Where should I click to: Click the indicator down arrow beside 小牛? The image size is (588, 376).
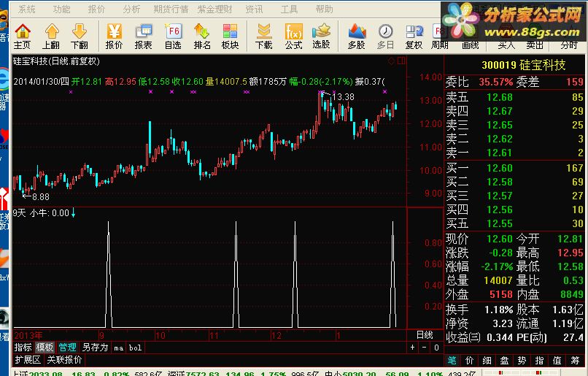coord(73,213)
